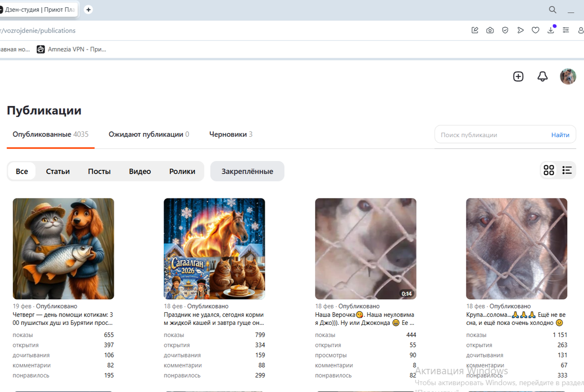Click the открытия value 397
The width and height of the screenshot is (584, 392).
click(109, 345)
